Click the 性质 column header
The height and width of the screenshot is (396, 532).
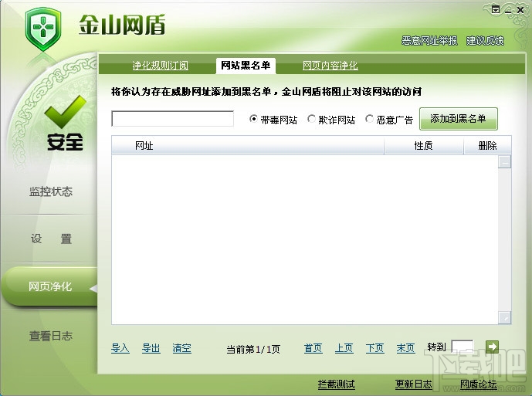coord(423,146)
